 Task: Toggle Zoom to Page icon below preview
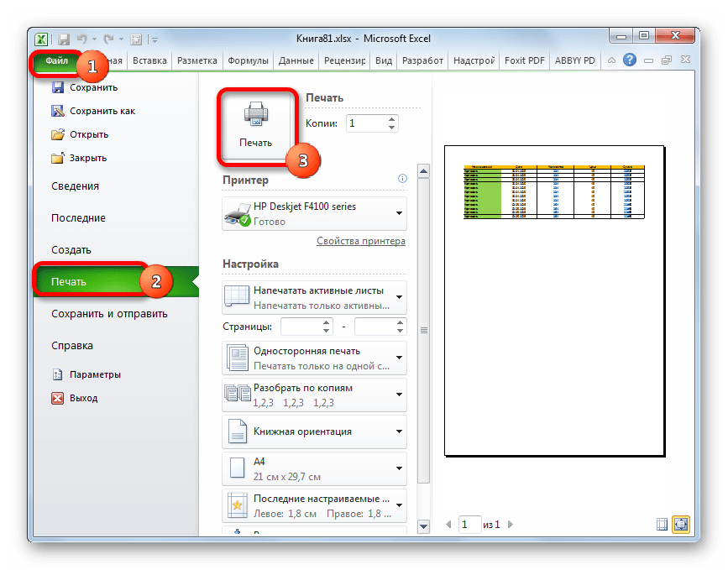coord(681,524)
